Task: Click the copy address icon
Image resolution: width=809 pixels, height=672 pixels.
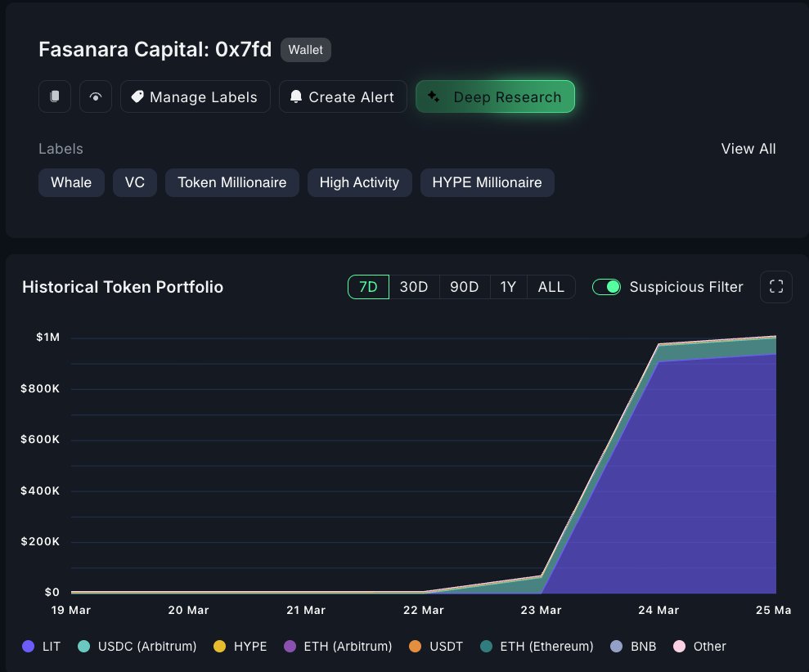Action: pyautogui.click(x=55, y=96)
